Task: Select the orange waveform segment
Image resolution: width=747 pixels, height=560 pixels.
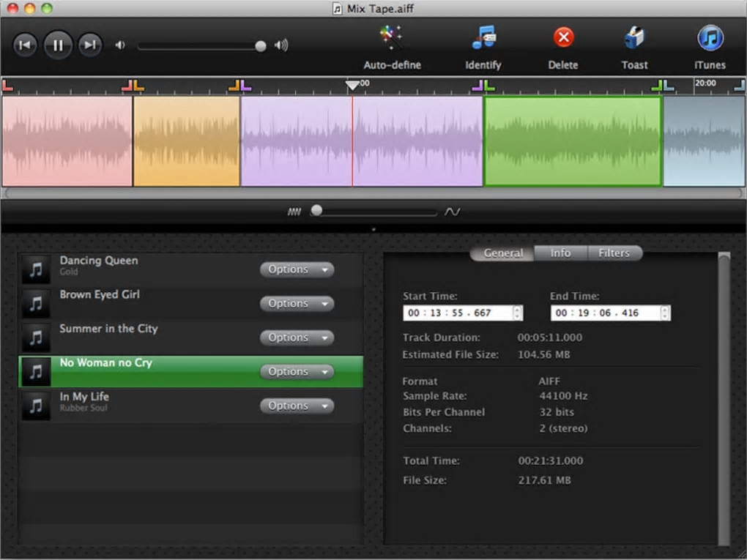Action: click(186, 141)
